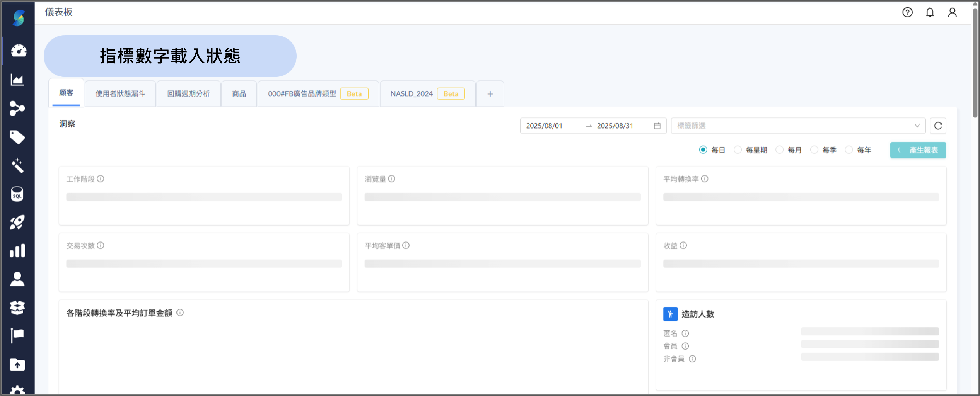Open the help question mark icon

[x=907, y=12]
